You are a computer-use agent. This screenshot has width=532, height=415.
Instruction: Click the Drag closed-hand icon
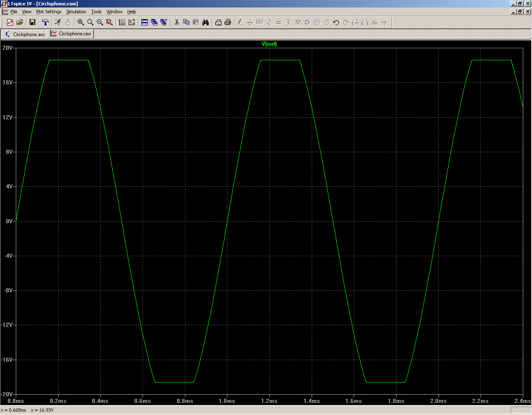click(327, 22)
